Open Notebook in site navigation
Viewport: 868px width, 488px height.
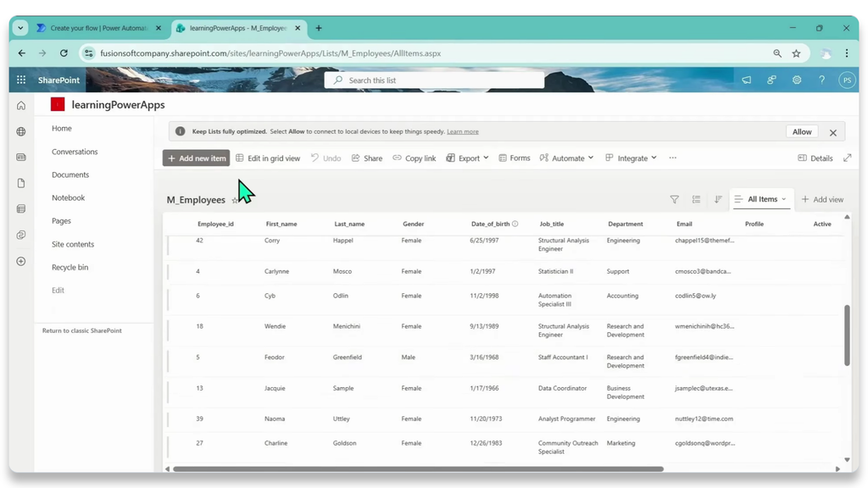pos(68,197)
